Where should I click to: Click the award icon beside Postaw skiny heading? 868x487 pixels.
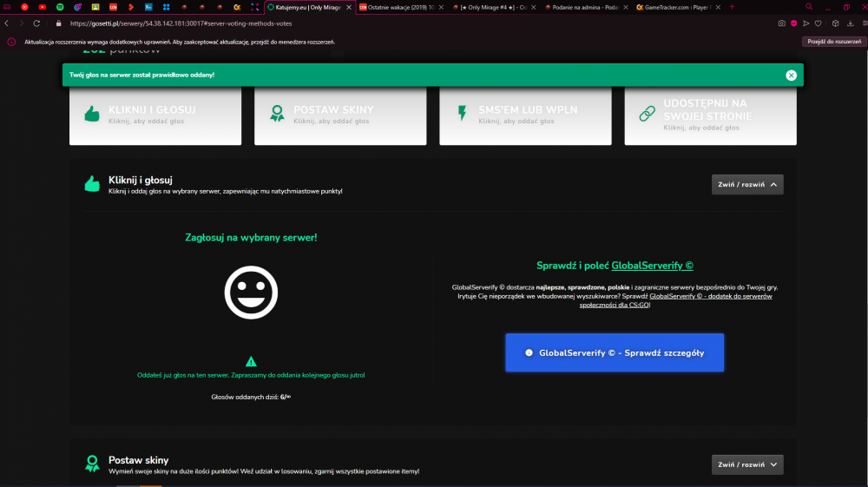coord(92,464)
